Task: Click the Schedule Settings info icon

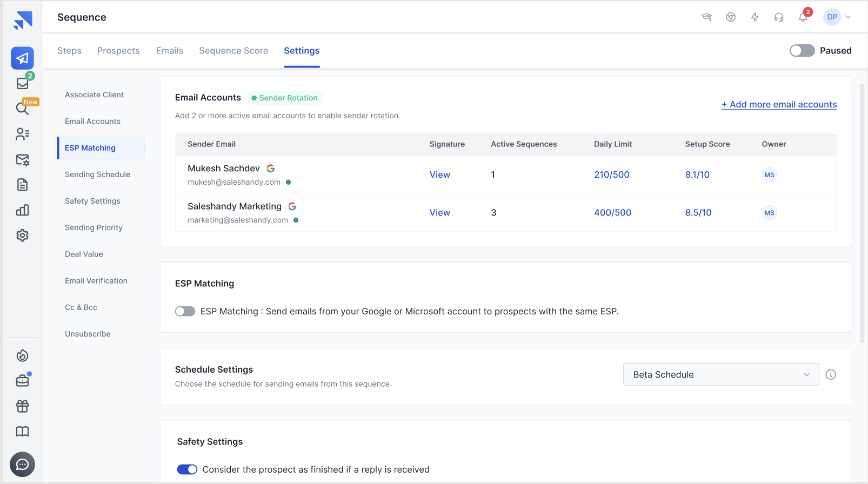Action: coord(831,374)
